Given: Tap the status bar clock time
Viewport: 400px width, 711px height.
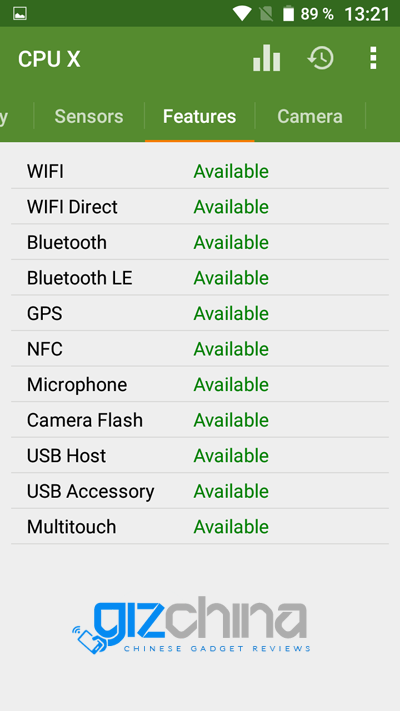Looking at the screenshot, I should point(367,14).
